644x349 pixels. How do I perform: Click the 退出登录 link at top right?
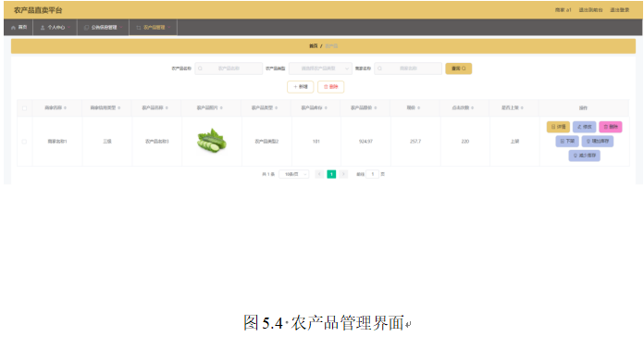coord(619,10)
